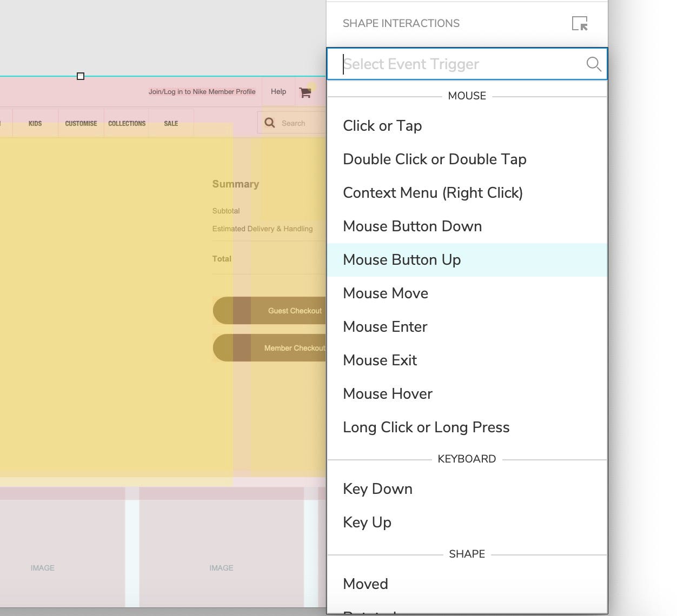The height and width of the screenshot is (616, 677).
Task: Click the canvas Search field
Action: (292, 123)
